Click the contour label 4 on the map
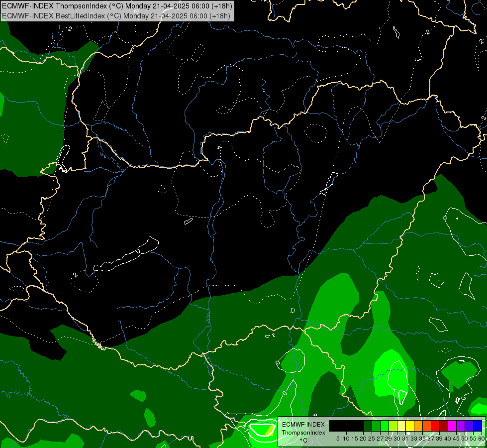 (219, 147)
